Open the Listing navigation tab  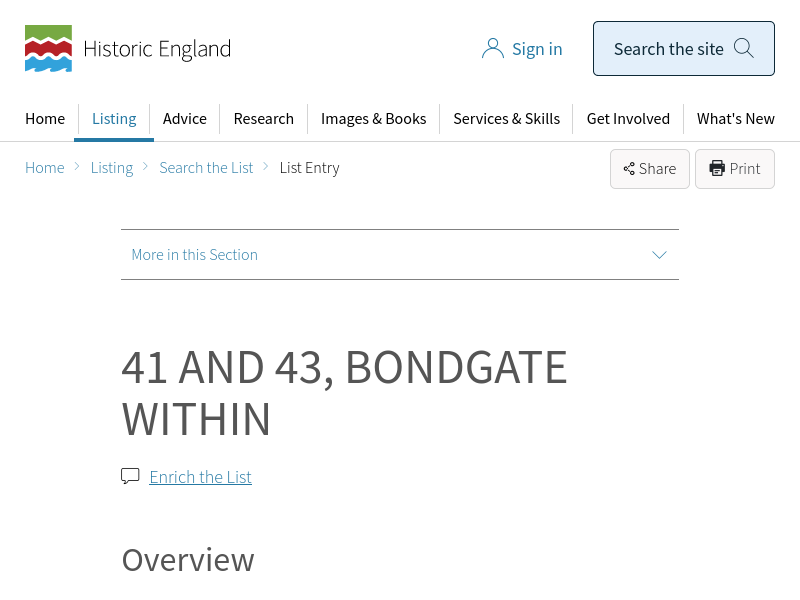point(114,118)
